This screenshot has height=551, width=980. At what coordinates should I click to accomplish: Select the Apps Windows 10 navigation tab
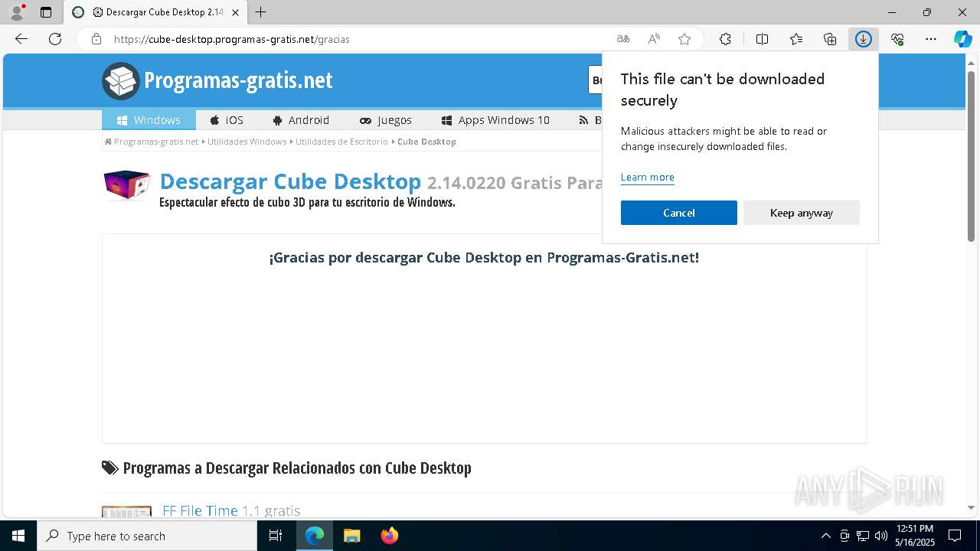click(x=495, y=120)
